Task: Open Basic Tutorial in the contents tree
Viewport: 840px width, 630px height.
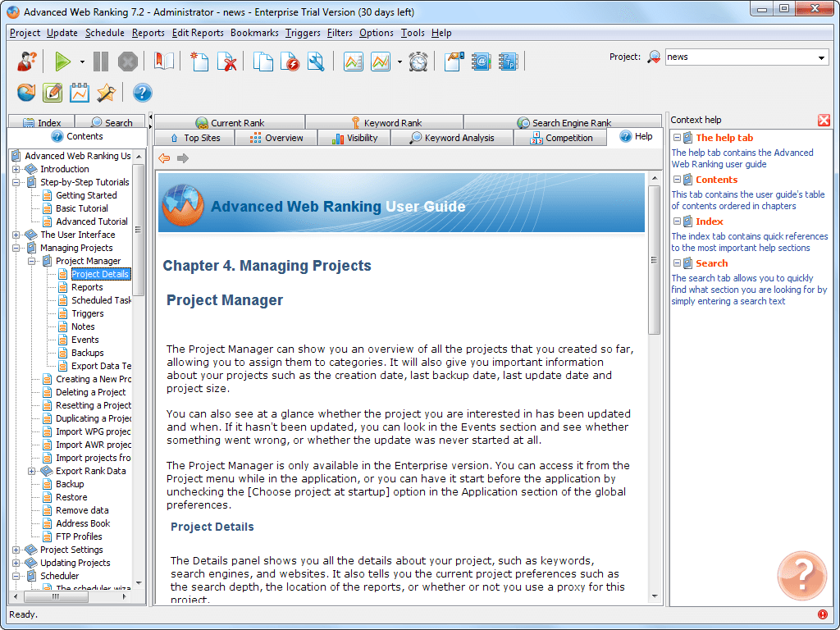Action: 82,208
